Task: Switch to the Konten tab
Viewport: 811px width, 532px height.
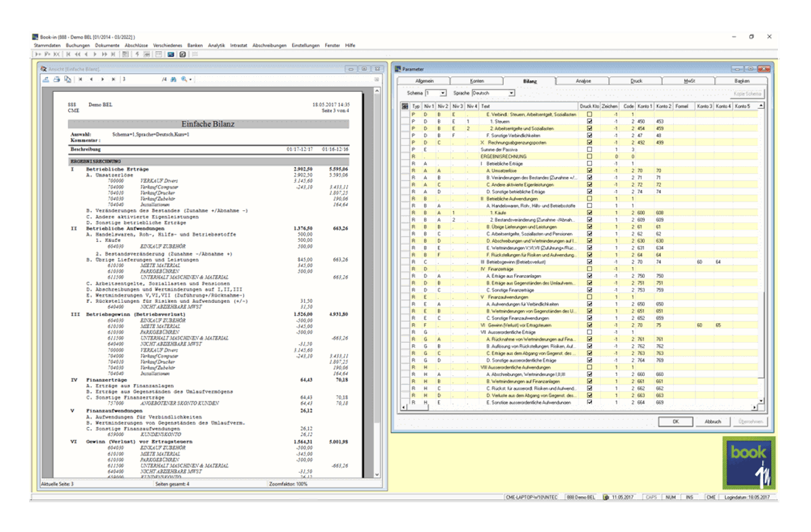Action: pyautogui.click(x=477, y=80)
